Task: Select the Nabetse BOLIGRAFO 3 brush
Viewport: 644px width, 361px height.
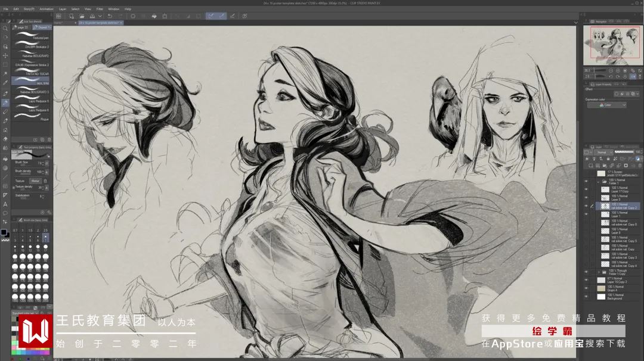Action: (x=31, y=90)
